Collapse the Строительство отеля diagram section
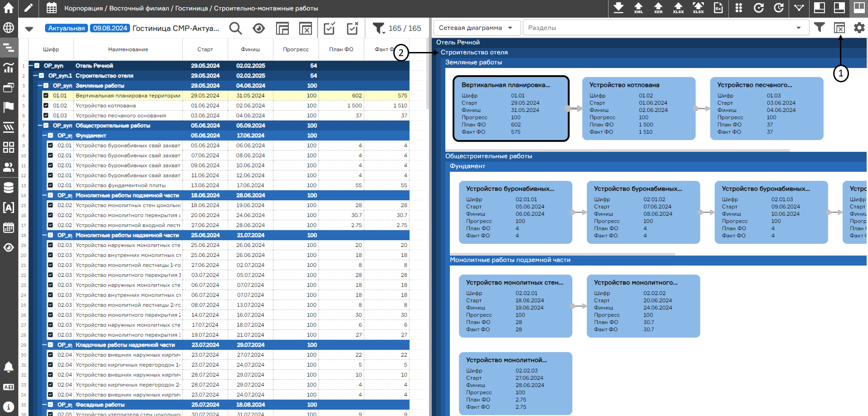This screenshot has height=416, width=868. click(x=474, y=52)
